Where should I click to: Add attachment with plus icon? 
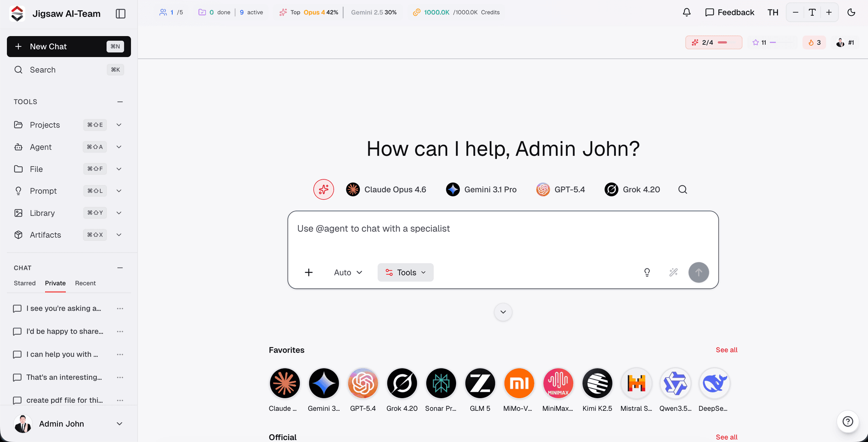point(309,273)
